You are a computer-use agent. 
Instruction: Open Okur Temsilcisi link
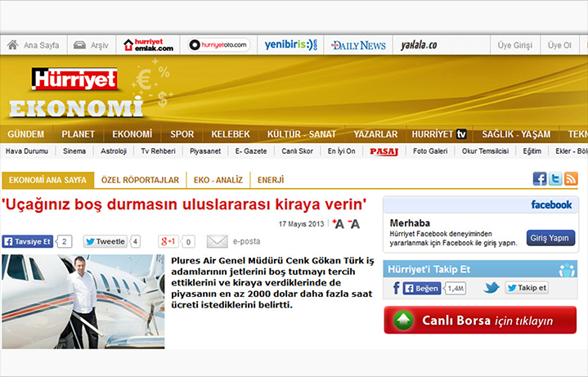tap(485, 151)
